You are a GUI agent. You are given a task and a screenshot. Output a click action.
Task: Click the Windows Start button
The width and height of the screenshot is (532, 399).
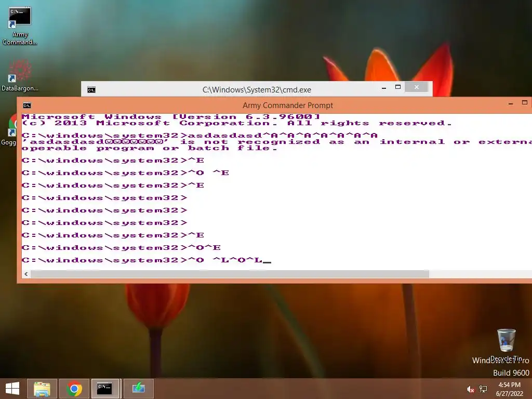pos(12,389)
